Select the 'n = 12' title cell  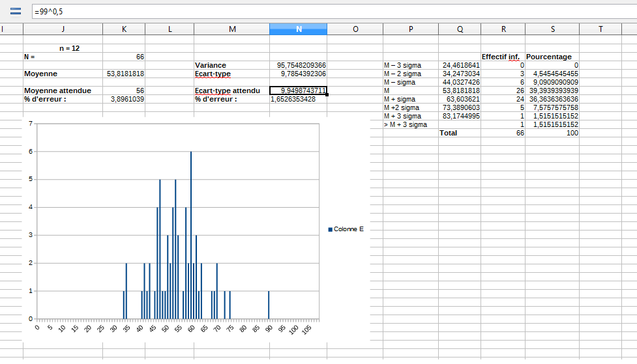point(68,48)
